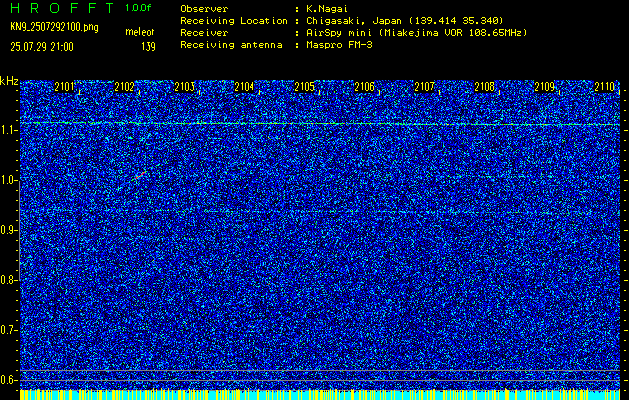Click the meteor count value 139

pyautogui.click(x=148, y=47)
